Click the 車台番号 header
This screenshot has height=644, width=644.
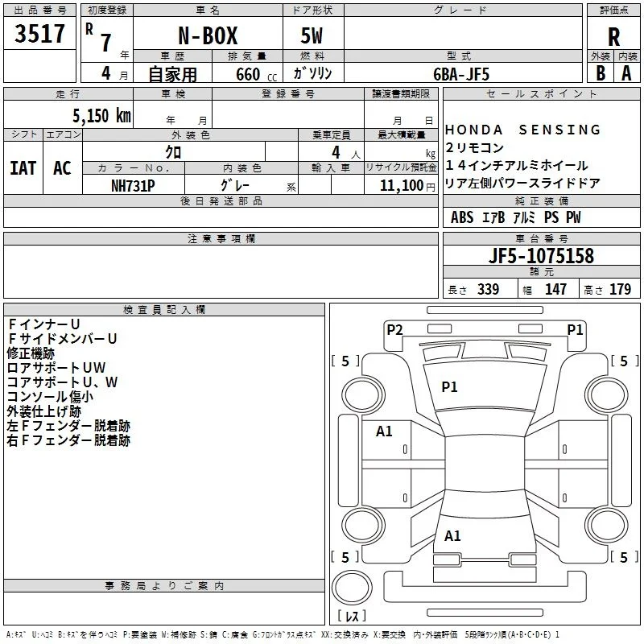click(x=541, y=238)
